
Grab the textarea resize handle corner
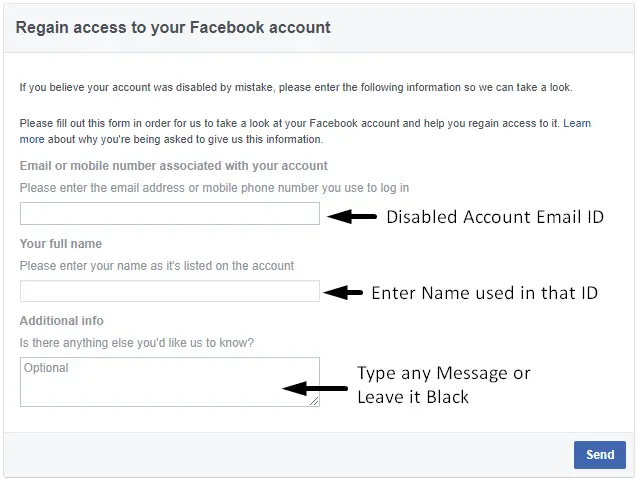pyautogui.click(x=314, y=401)
